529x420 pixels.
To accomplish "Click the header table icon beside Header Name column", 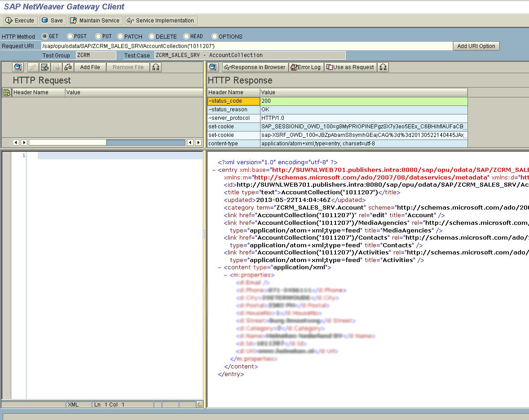I will tap(7, 92).
